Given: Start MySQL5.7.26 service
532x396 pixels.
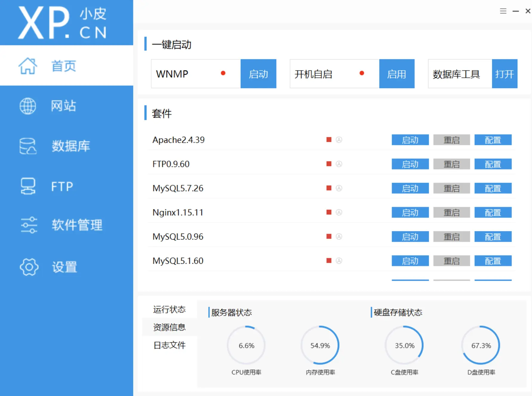Looking at the screenshot, I should 410,188.
